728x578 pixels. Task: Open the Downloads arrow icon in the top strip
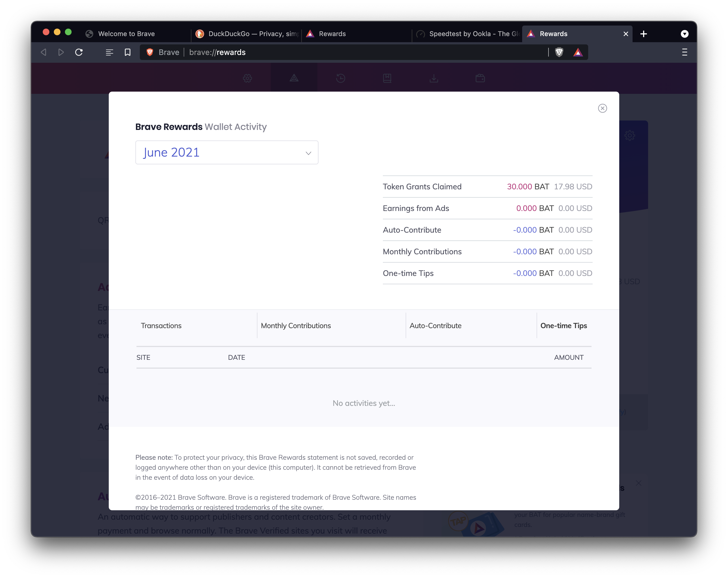434,78
